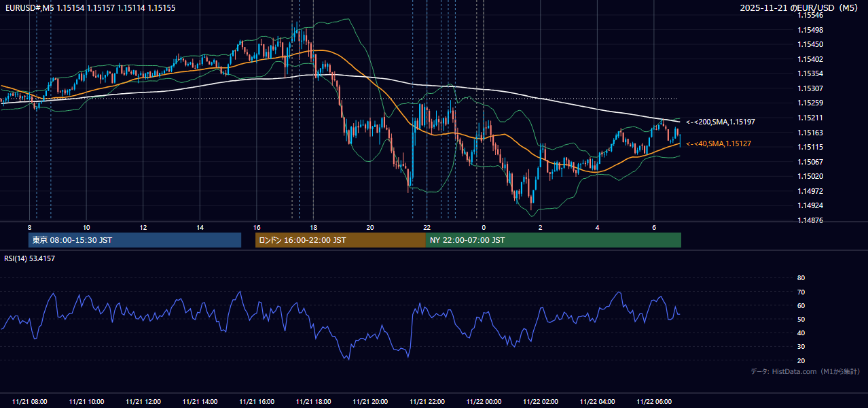Click the 200 SMA 1.15197 label

720,122
